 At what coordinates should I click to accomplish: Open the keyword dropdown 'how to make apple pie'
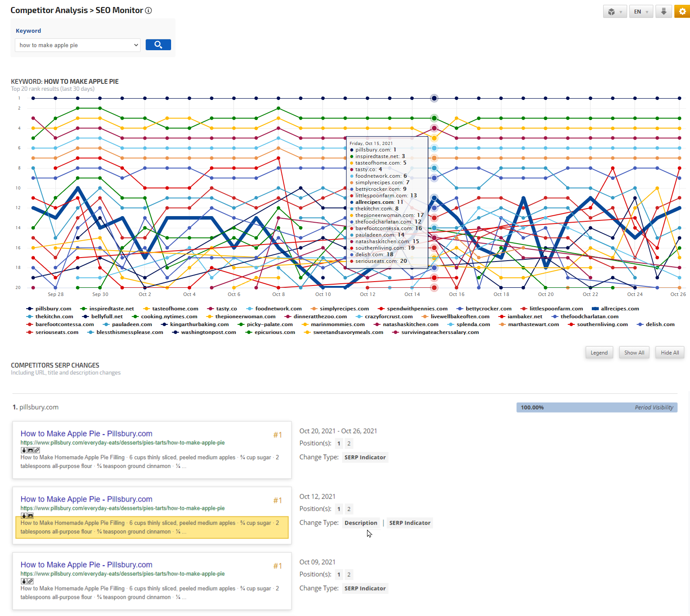pyautogui.click(x=78, y=45)
